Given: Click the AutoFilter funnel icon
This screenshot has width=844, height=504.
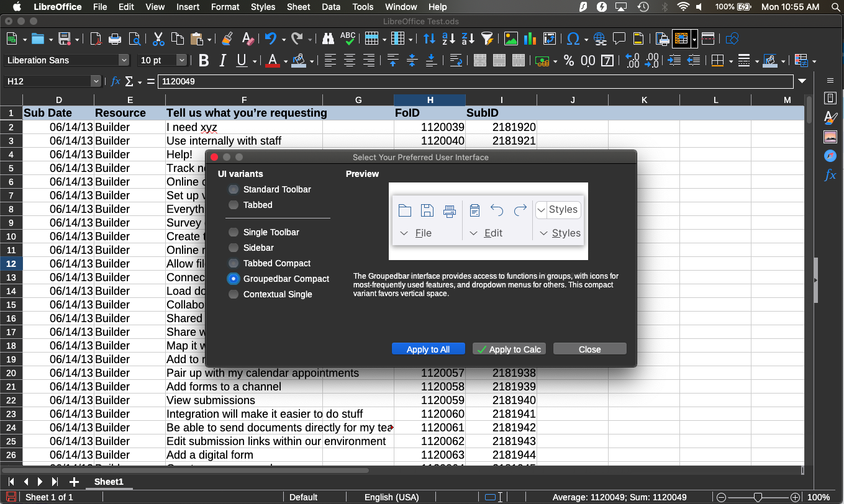Looking at the screenshot, I should click(x=488, y=39).
